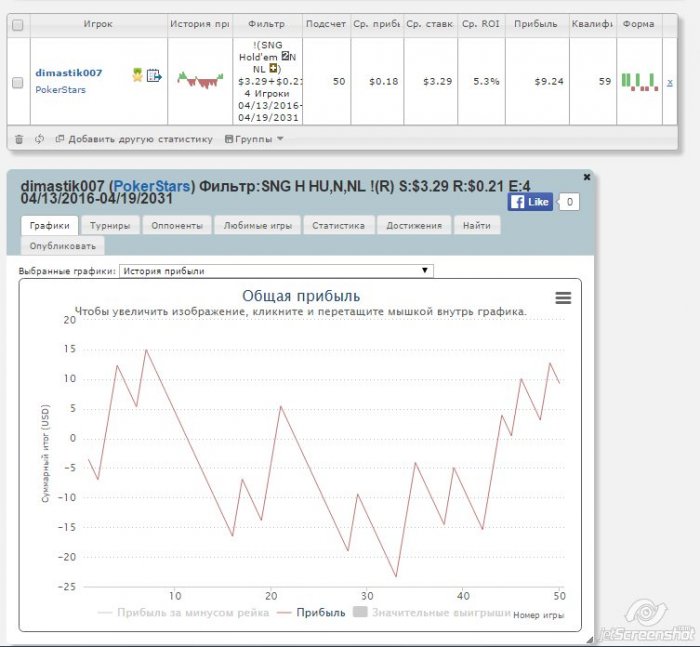Switch to the Достижения tab

coord(414,225)
